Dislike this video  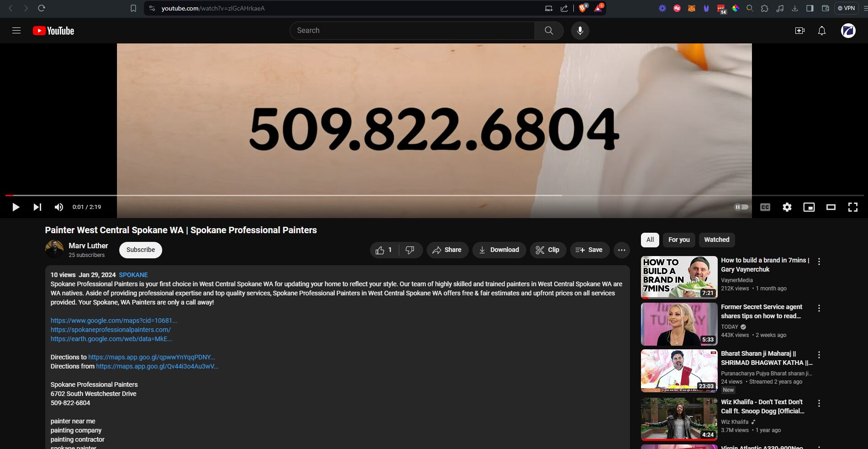(410, 250)
